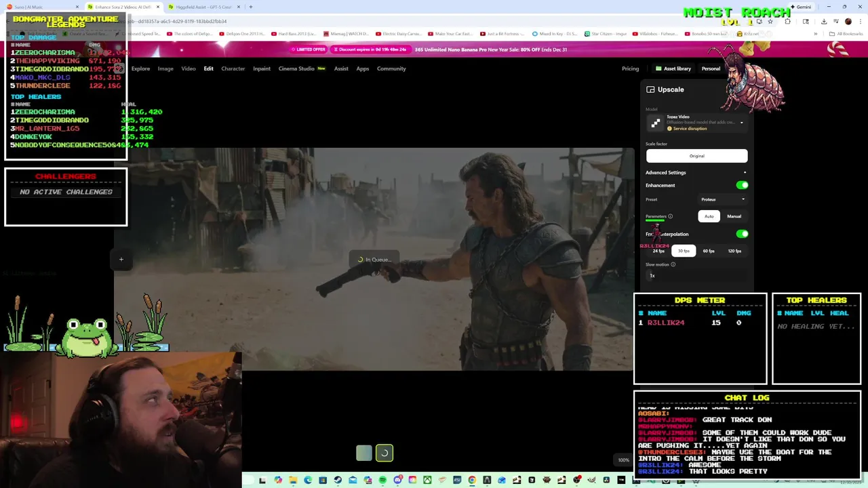
Task: Open the Character section
Action: [233, 68]
